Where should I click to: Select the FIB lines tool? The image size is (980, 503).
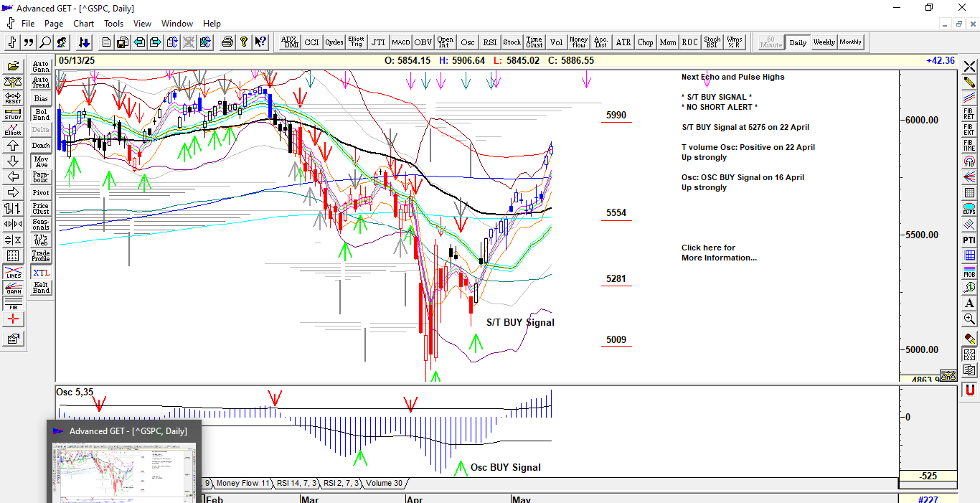pos(13,304)
